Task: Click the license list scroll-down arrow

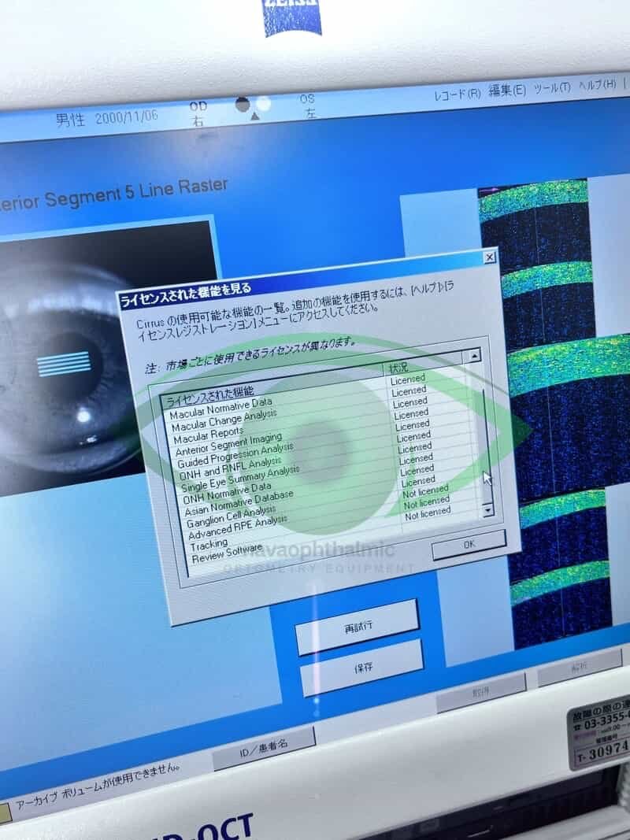Action: click(x=487, y=511)
